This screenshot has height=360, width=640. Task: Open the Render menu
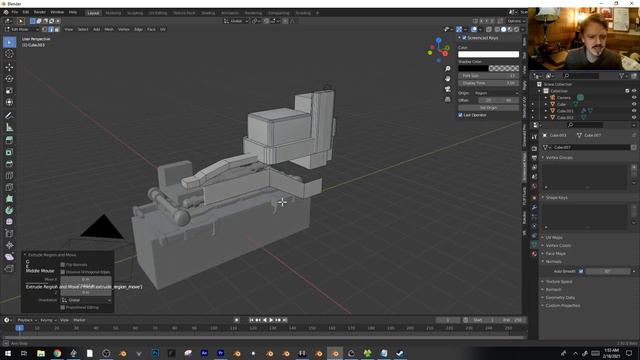pos(40,12)
